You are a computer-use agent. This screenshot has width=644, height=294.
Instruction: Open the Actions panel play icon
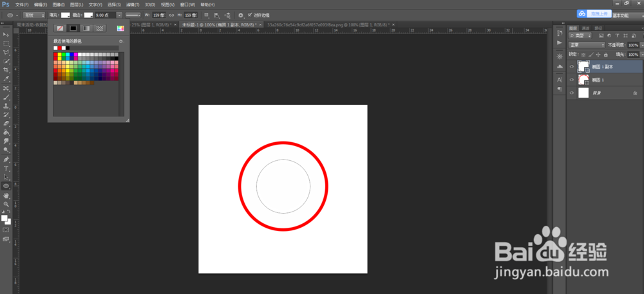click(x=560, y=42)
